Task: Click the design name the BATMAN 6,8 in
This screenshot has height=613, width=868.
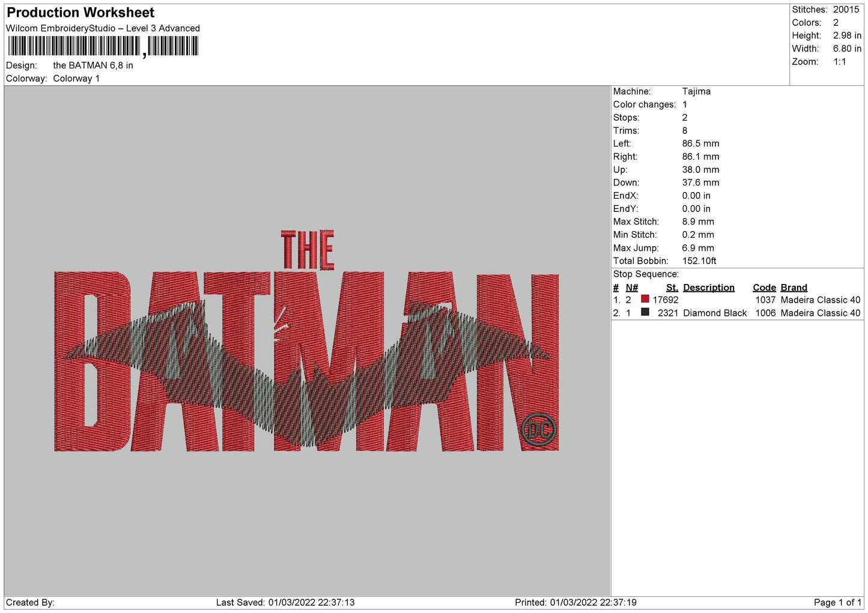Action: [93, 65]
